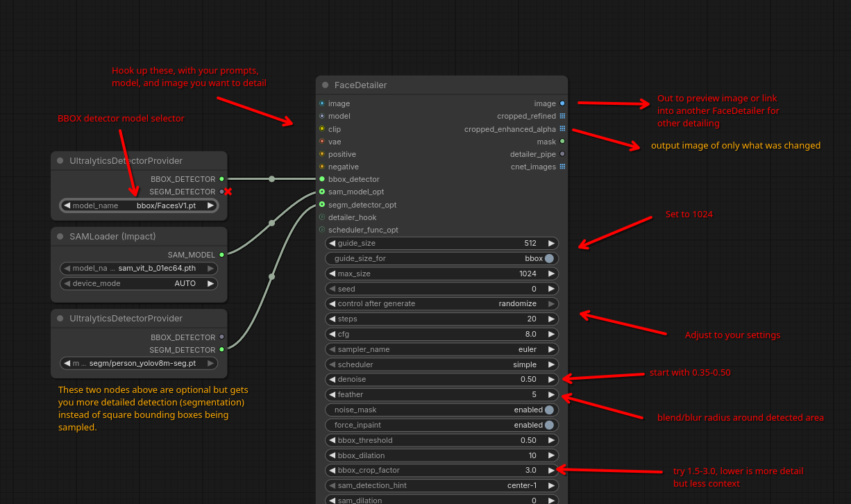Click the SAM_MODEL output socket
This screenshot has height=504, width=851.
point(221,255)
